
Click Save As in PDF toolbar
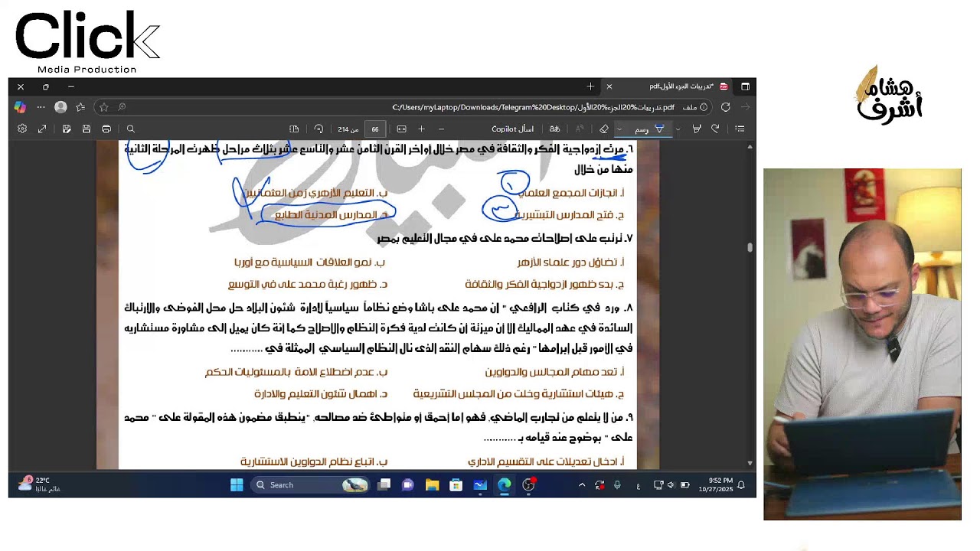[67, 129]
